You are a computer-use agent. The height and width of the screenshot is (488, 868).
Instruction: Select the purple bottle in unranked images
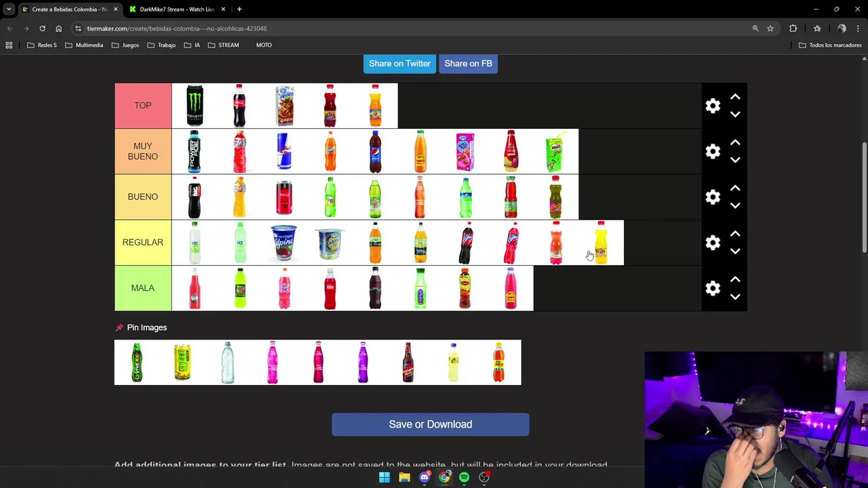[x=363, y=363]
